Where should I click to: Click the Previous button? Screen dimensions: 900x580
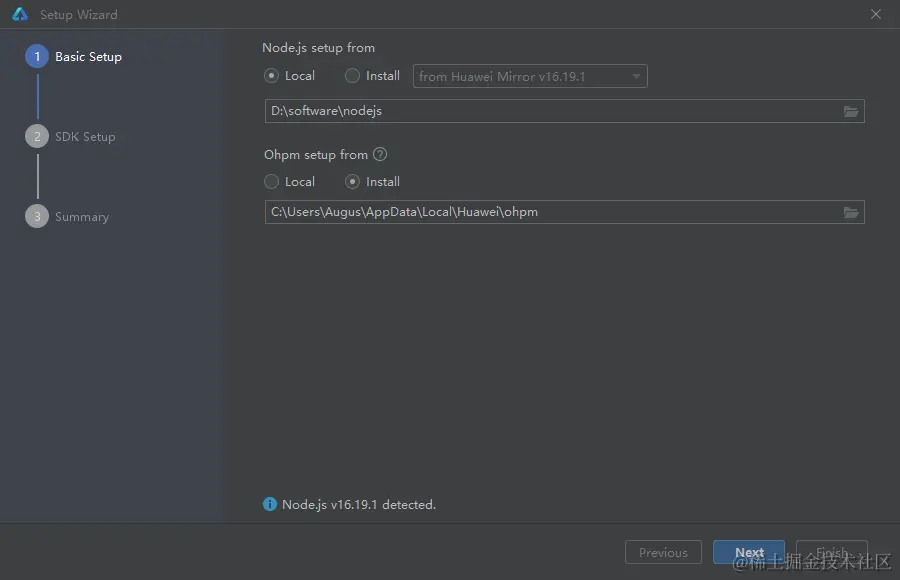664,552
